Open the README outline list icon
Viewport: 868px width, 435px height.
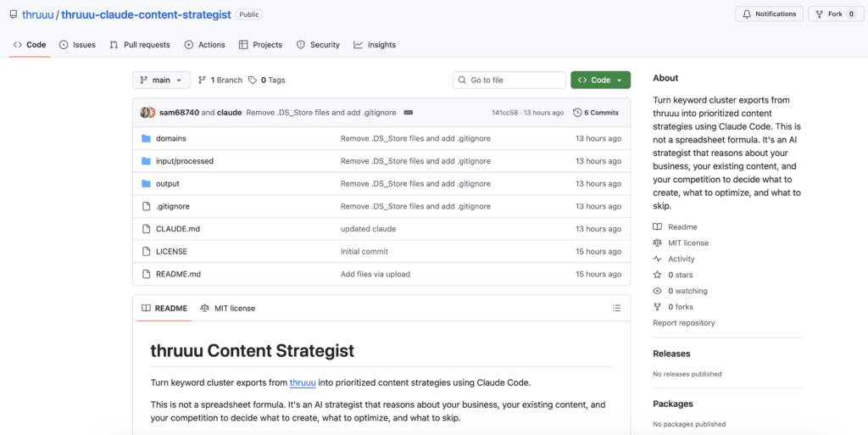(x=616, y=308)
